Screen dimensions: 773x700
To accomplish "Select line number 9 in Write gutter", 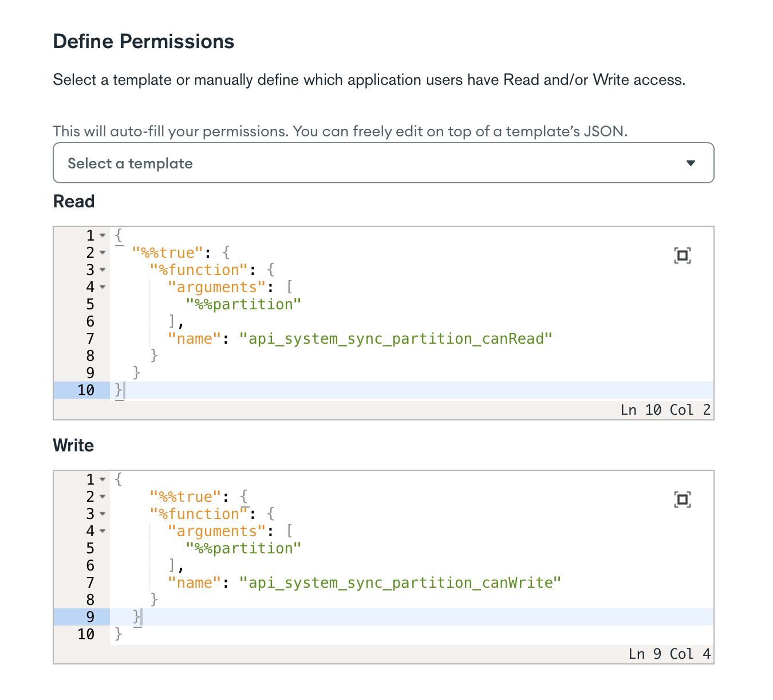I will [90, 617].
